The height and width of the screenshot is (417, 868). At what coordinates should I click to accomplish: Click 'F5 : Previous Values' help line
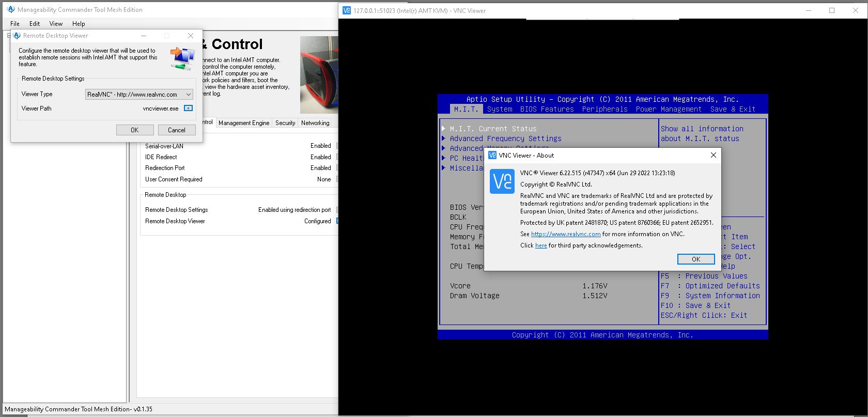(704, 276)
